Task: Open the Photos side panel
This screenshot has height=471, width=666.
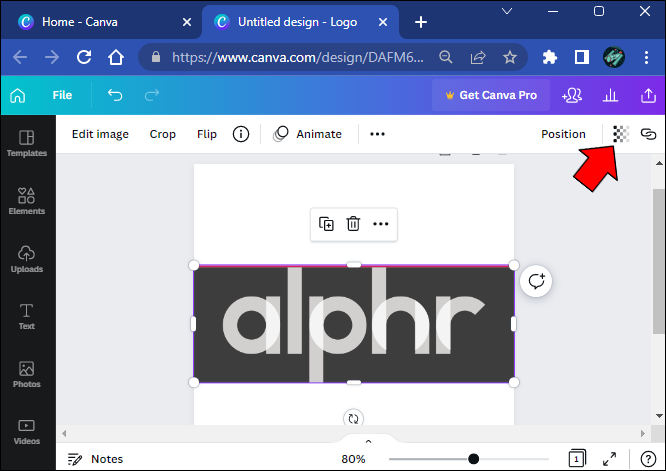Action: (27, 374)
